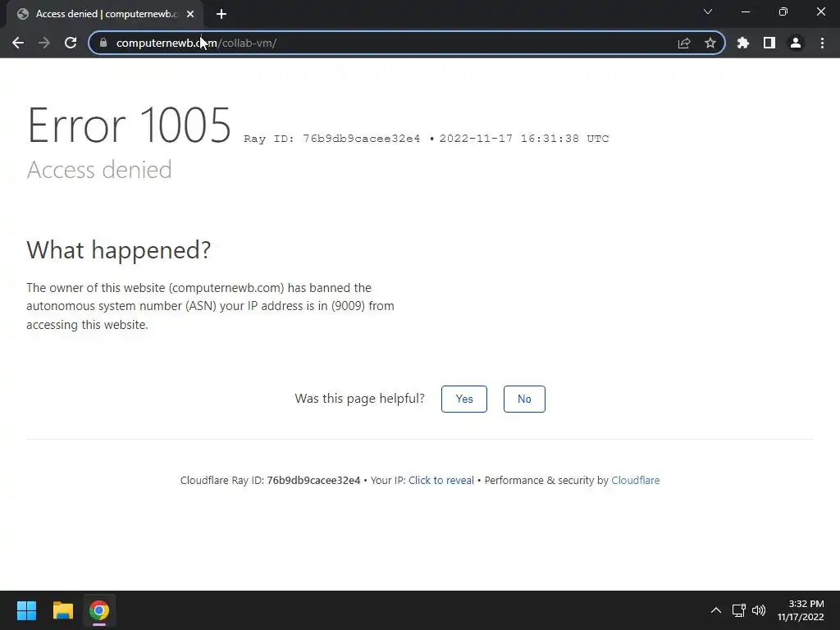Show hidden system tray icons
Viewport: 840px width, 630px height.
pos(715,610)
